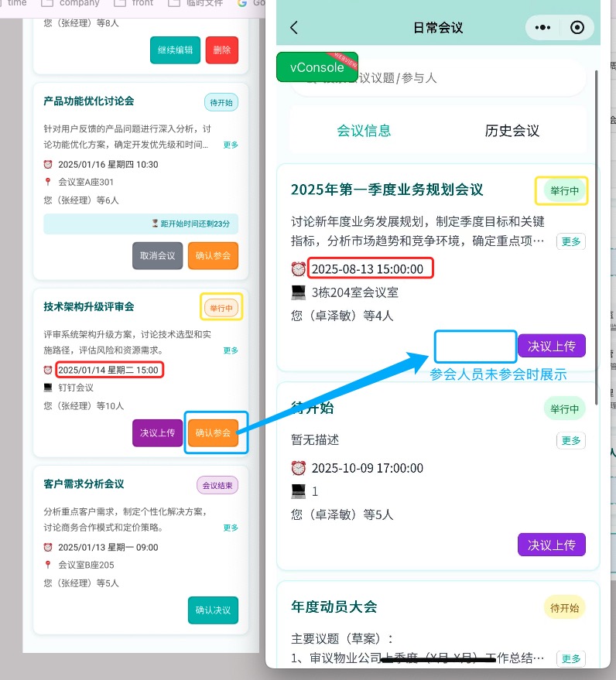This screenshot has height=680, width=616.
Task: Tap the circular target close icon in header
Action: (x=577, y=28)
